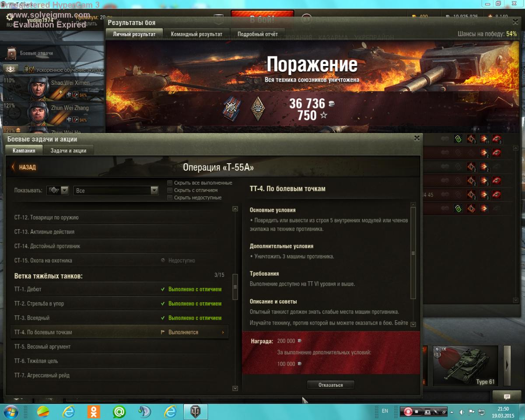Click mission description scroll-up arrow
Image resolution: width=525 pixels, height=420 pixels.
(413, 205)
